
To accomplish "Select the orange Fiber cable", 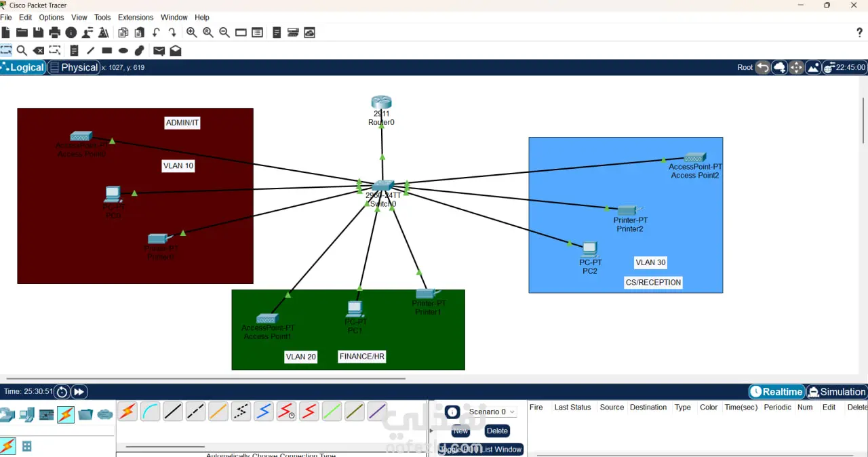I will tap(218, 411).
